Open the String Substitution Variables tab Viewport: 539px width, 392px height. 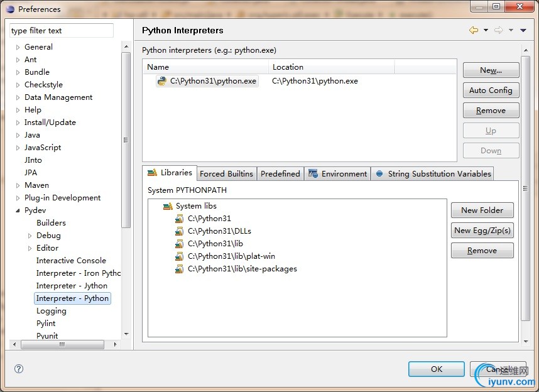[432, 173]
